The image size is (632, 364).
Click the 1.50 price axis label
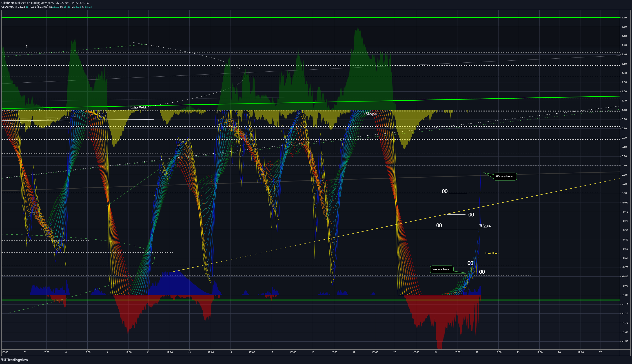coord(624,64)
